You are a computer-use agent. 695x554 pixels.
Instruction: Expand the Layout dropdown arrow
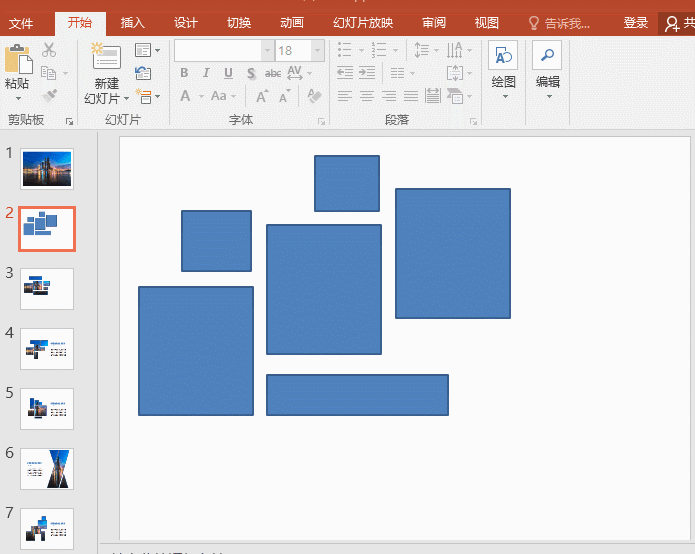tap(158, 50)
